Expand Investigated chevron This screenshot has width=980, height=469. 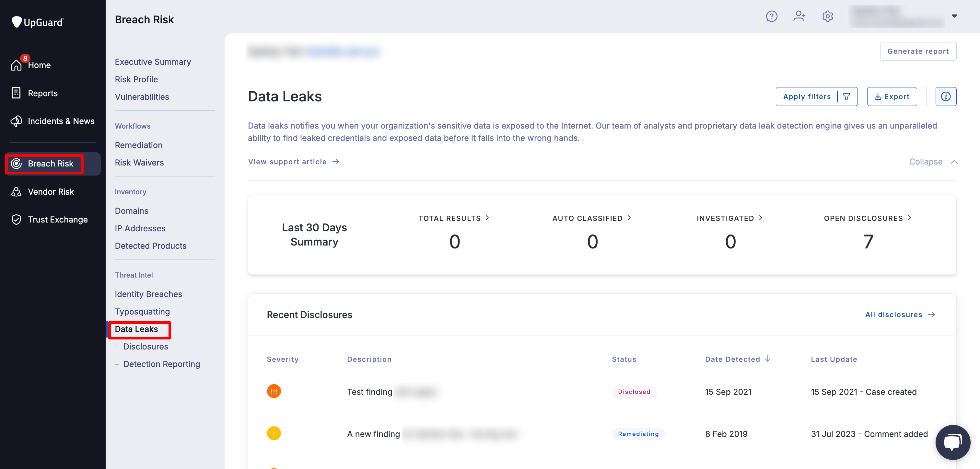coord(761,218)
